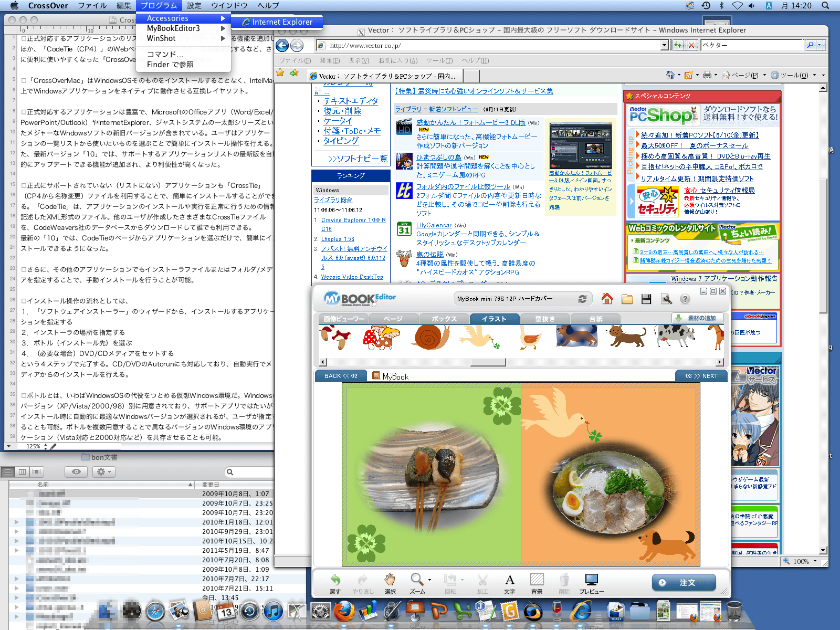The image size is (840, 630).
Task: Choose Finder で参照 from the menu
Action: click(x=183, y=65)
